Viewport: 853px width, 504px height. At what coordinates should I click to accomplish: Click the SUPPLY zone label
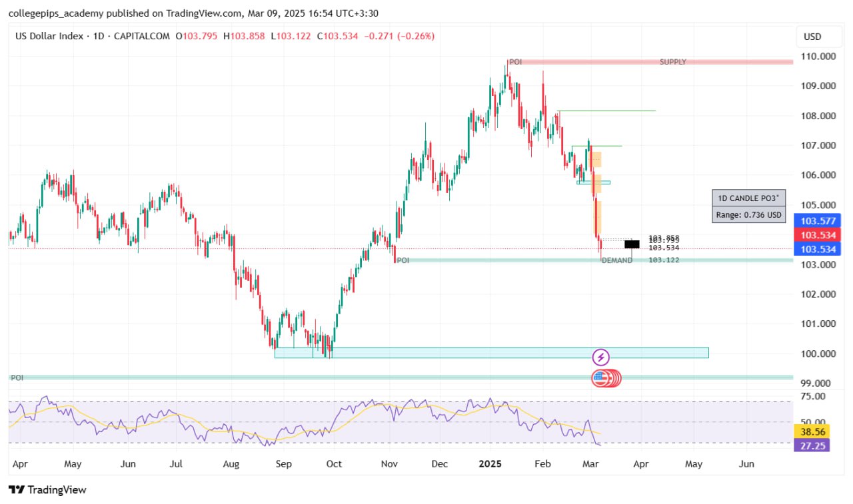coord(673,62)
